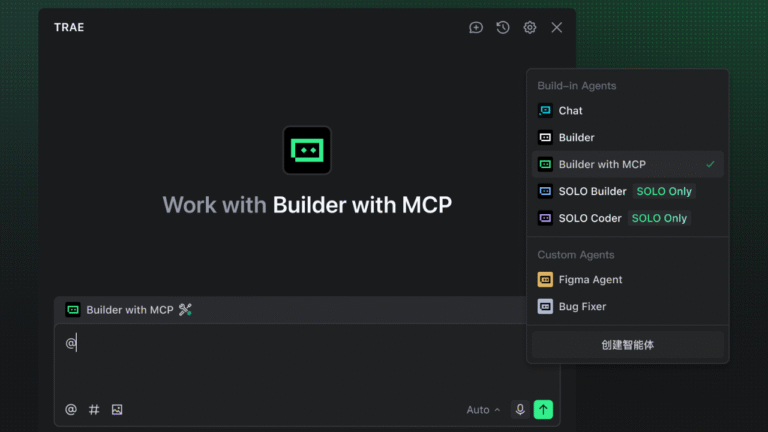This screenshot has width=768, height=432.
Task: Click the 创建智能体 create agent button
Action: pyautogui.click(x=627, y=345)
